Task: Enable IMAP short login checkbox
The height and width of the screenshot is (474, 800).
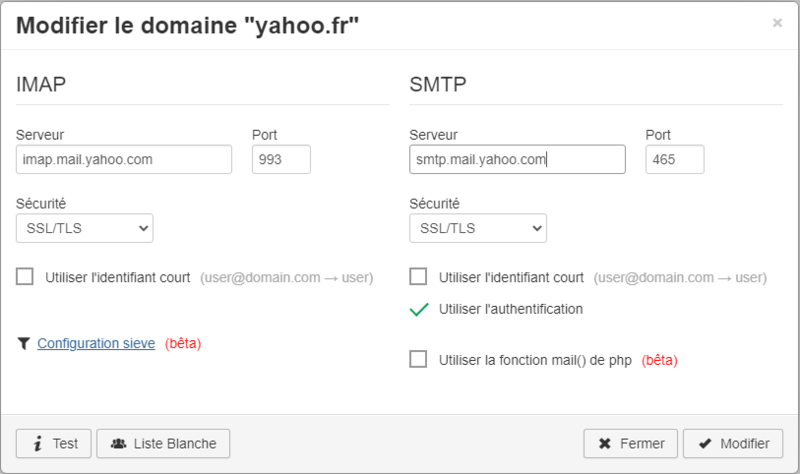Action: (x=26, y=277)
